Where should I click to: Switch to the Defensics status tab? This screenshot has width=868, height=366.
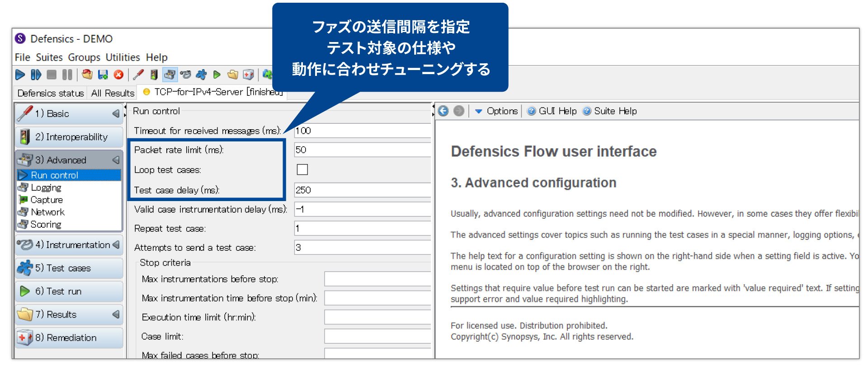tap(51, 93)
